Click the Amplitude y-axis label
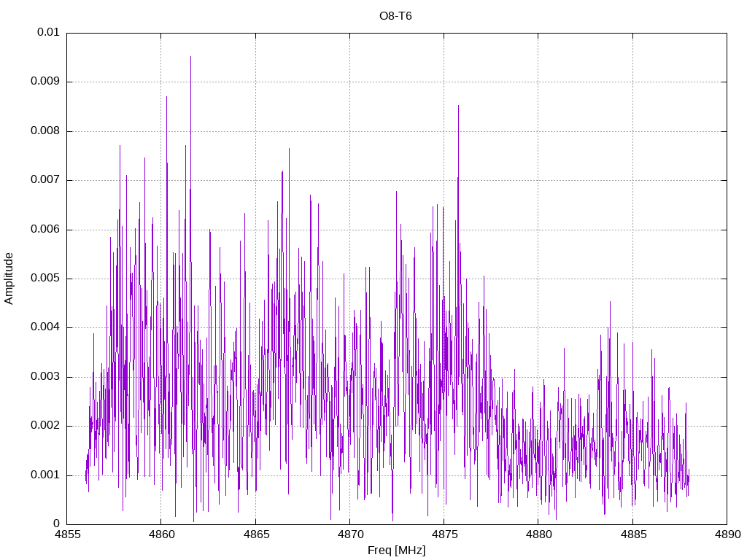This screenshot has height=560, width=747. tap(9, 279)
